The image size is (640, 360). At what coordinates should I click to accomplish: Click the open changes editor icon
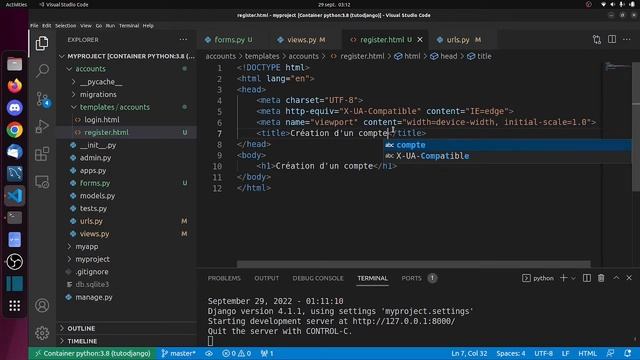[597, 40]
